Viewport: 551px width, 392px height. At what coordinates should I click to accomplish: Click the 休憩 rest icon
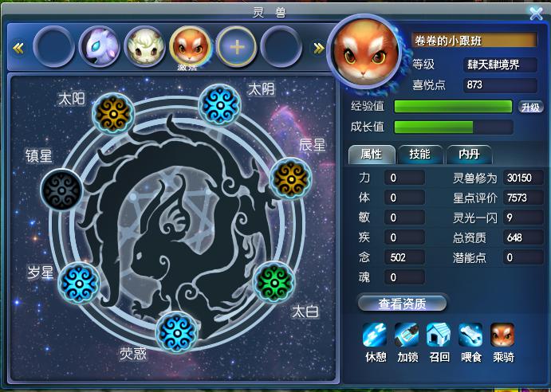pos(375,335)
